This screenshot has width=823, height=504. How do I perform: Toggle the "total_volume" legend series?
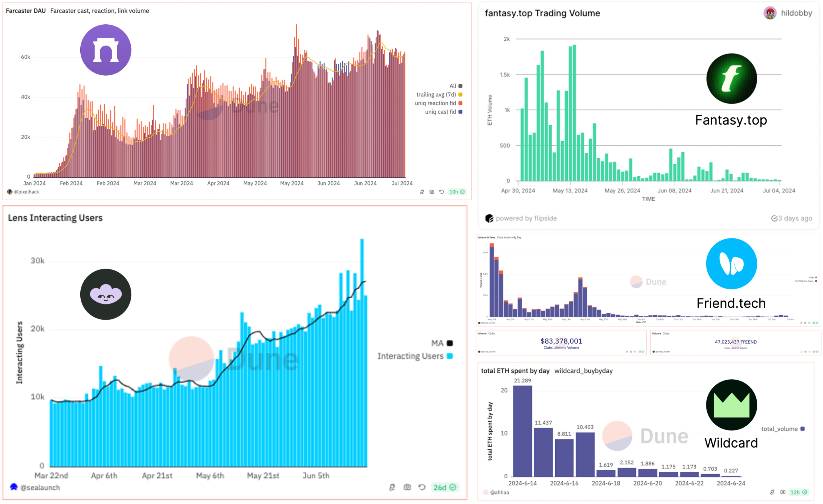tap(783, 429)
